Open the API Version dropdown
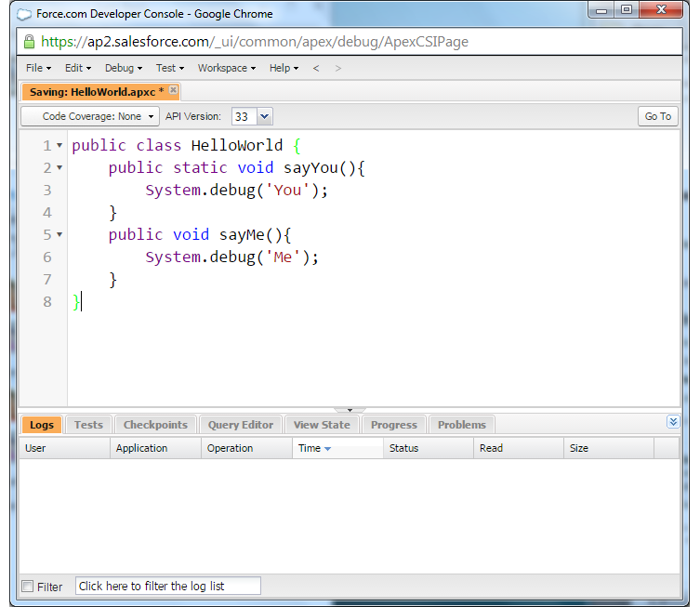 pos(264,116)
